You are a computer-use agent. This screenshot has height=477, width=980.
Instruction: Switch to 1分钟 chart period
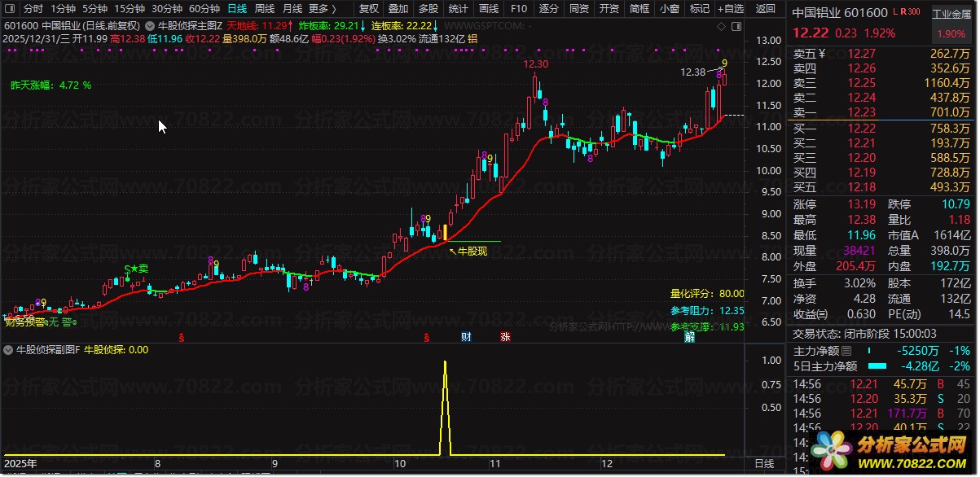click(63, 9)
